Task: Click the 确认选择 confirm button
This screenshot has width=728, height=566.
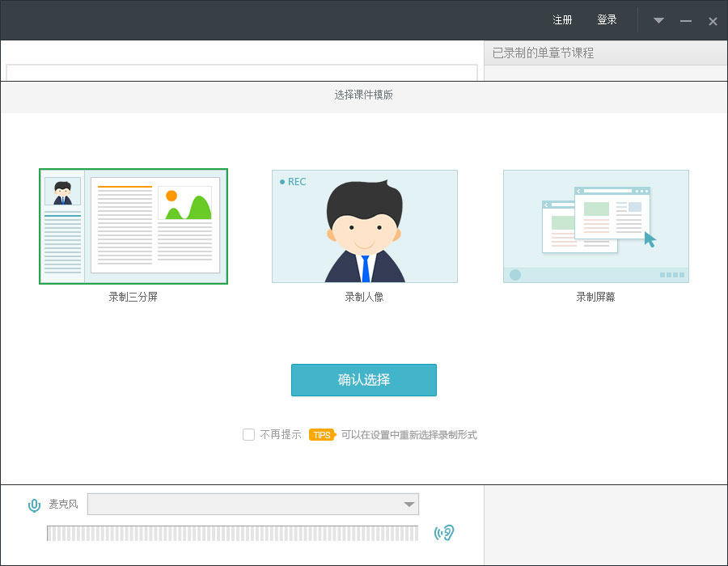Action: point(363,379)
